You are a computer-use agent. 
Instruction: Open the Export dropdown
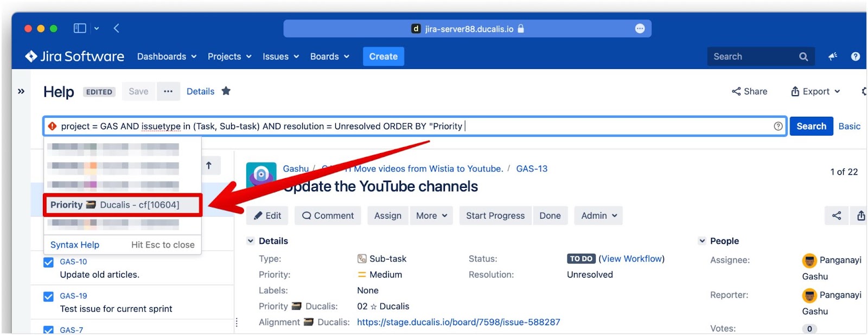(x=815, y=91)
